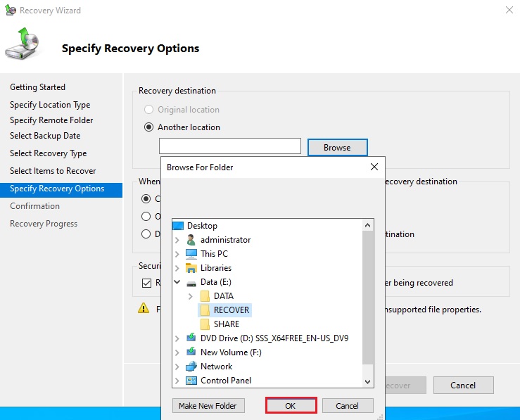The image size is (520, 420).
Task: Expand the DATA folder node
Action: [191, 296]
